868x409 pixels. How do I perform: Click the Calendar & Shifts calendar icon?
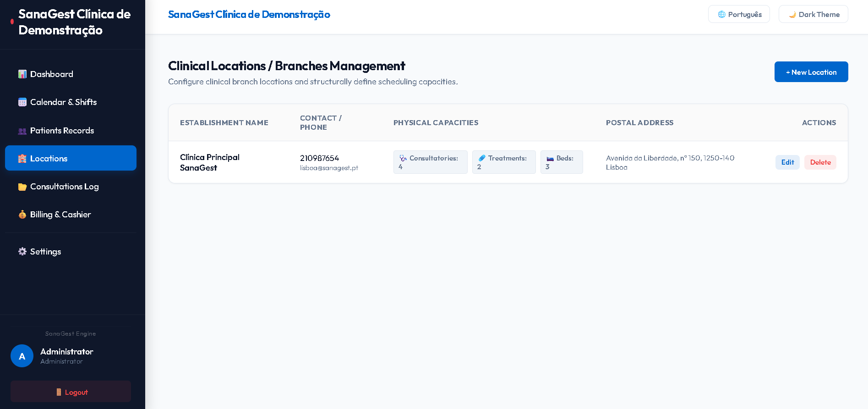22,102
